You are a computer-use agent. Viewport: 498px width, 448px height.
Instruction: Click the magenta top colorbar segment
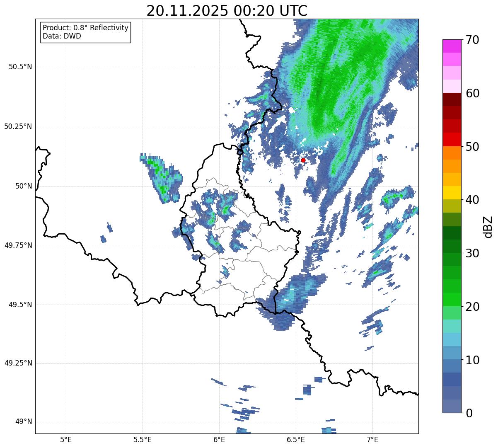tap(452, 46)
